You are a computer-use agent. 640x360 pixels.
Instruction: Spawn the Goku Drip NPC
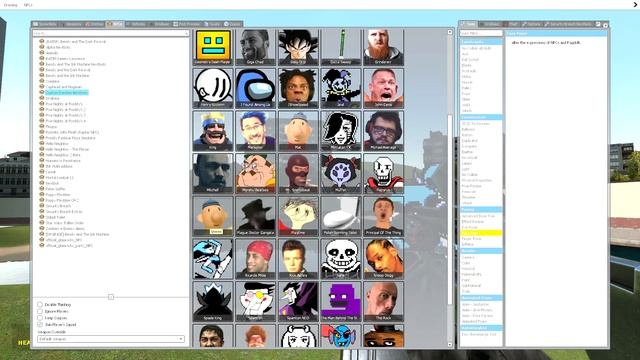298,47
